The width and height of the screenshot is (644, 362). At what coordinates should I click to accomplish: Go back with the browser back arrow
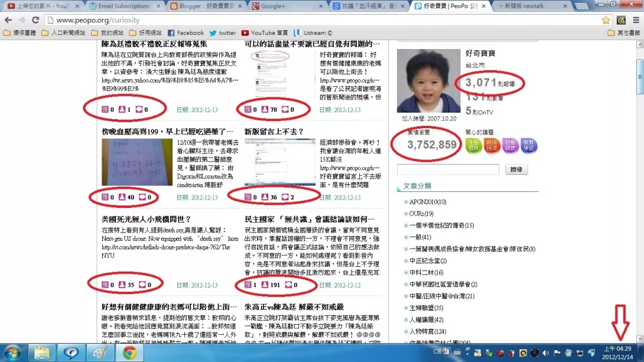point(8,19)
